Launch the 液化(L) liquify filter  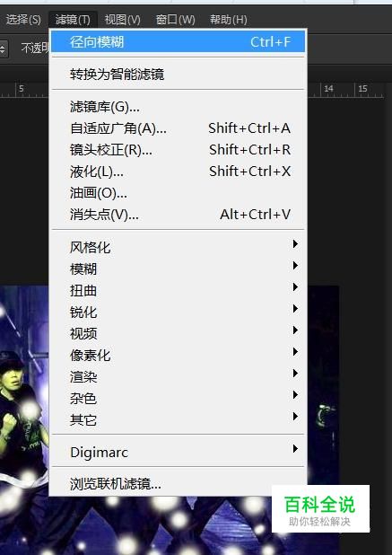(178, 172)
